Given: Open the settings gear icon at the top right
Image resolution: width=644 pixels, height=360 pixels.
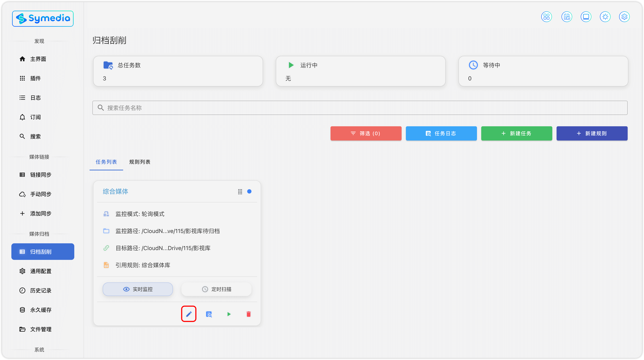Looking at the screenshot, I should click(x=624, y=17).
